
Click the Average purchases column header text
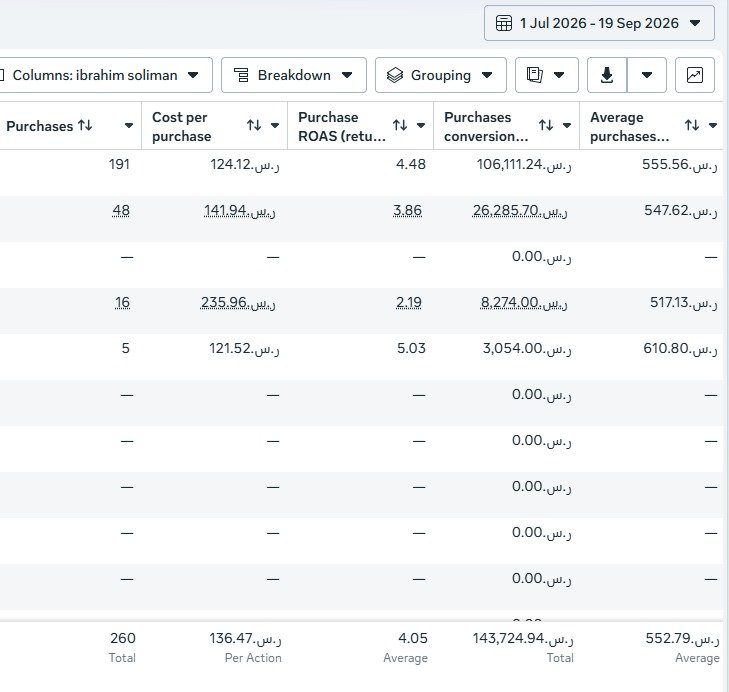[x=630, y=126]
